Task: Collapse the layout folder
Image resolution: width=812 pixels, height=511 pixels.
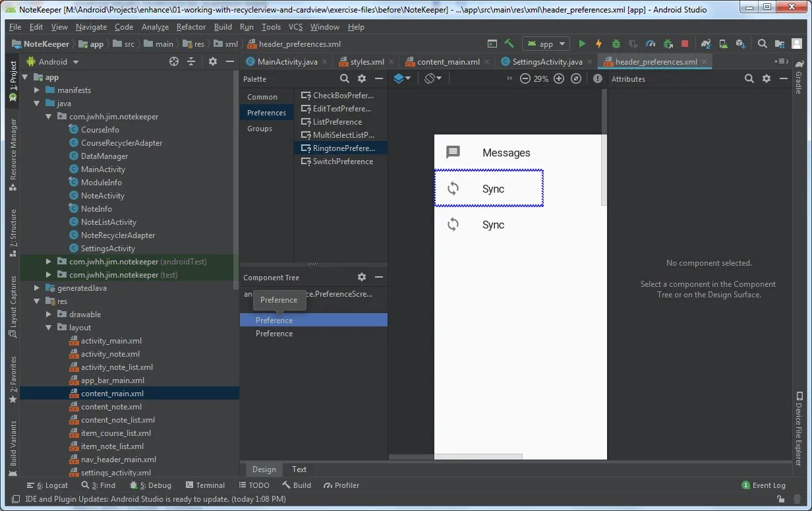Action: tap(48, 328)
